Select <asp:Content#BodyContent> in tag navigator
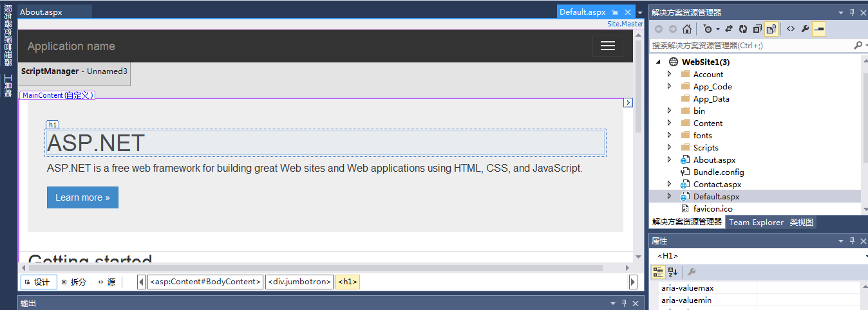 coord(205,282)
